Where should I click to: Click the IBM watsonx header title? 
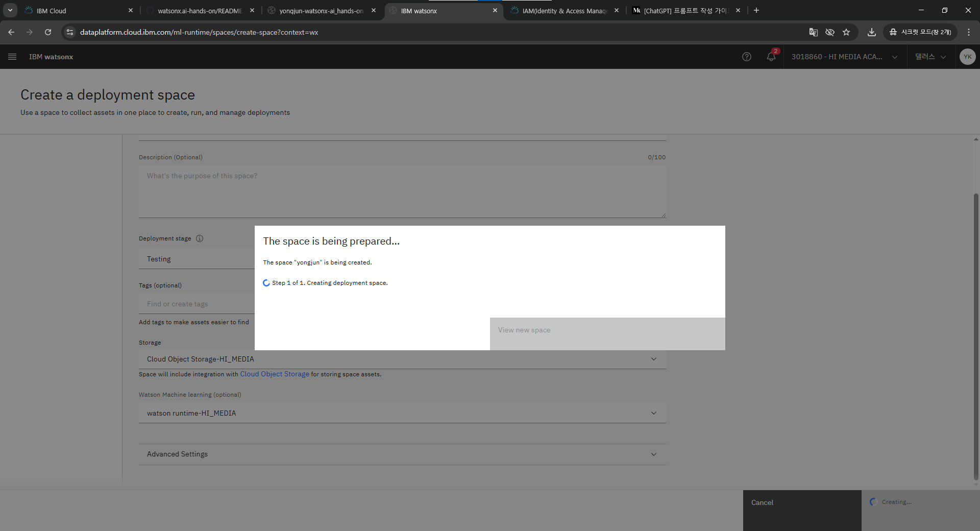point(51,57)
